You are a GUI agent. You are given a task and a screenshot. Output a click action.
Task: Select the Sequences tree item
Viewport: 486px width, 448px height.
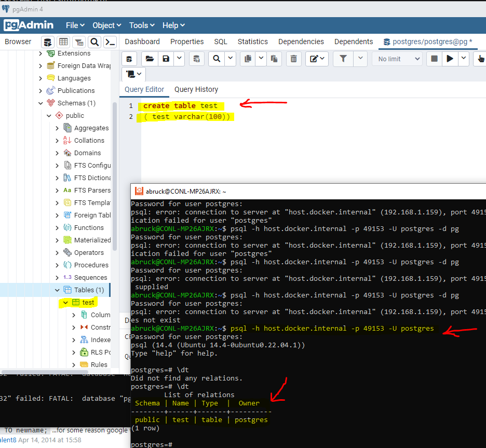(x=90, y=278)
